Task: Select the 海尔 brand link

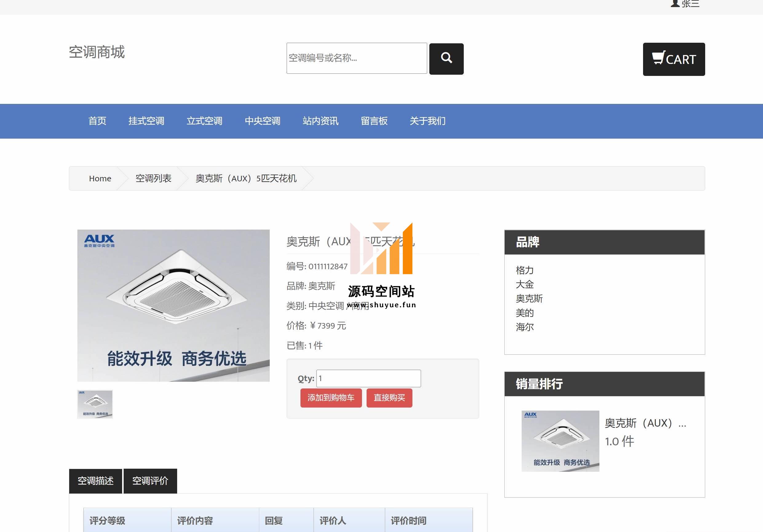Action: coord(525,327)
